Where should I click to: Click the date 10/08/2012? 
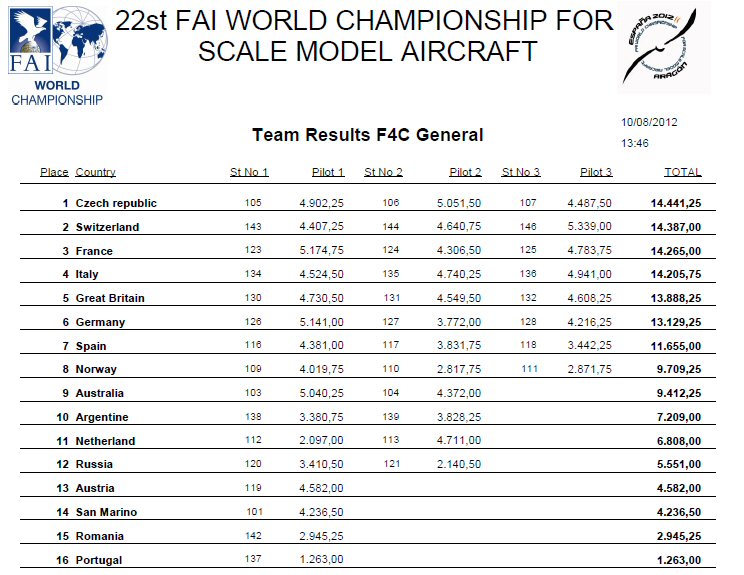pyautogui.click(x=649, y=122)
